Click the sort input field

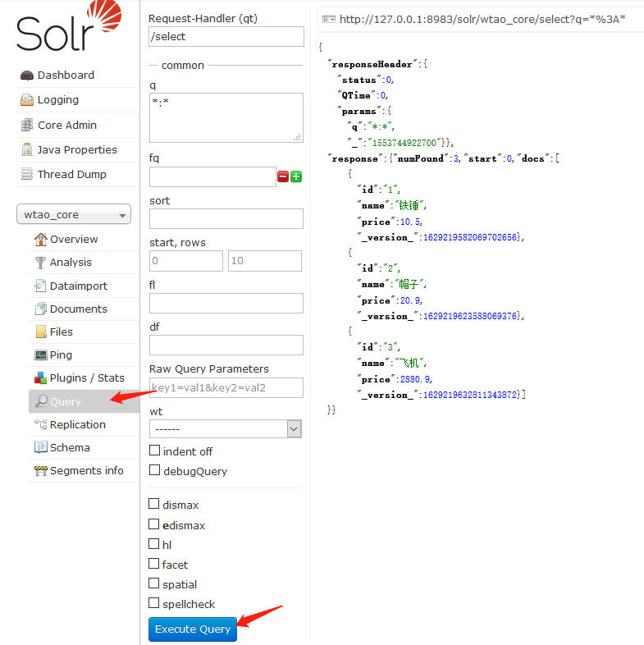226,219
